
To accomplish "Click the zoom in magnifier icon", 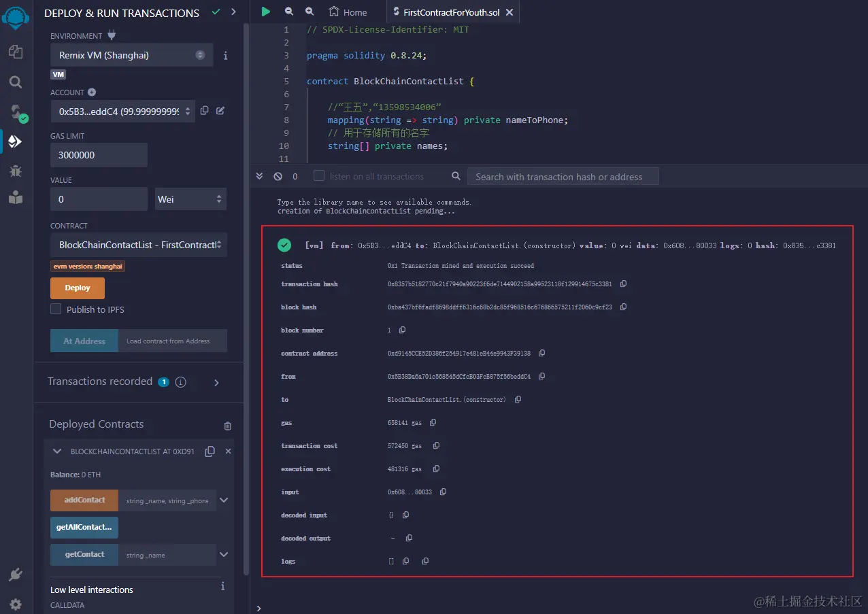I will pyautogui.click(x=310, y=12).
